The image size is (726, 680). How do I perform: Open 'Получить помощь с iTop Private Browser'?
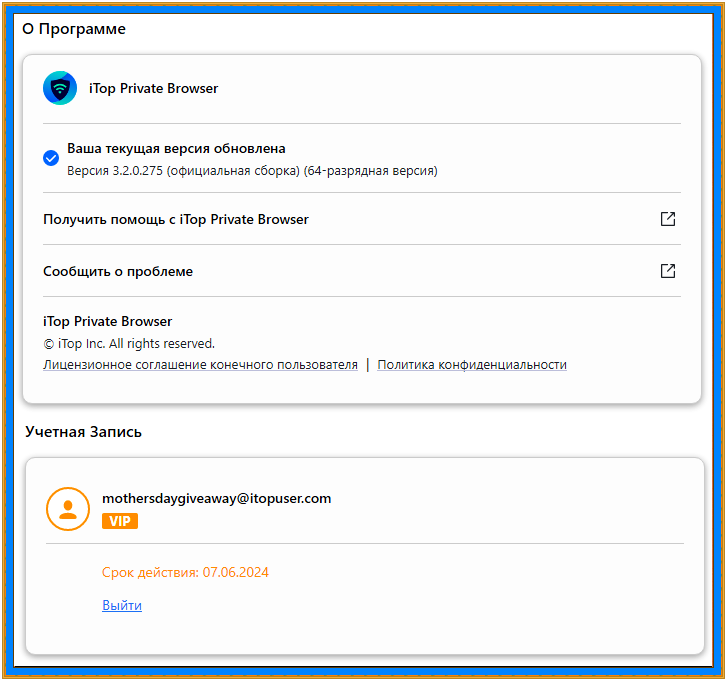point(362,219)
